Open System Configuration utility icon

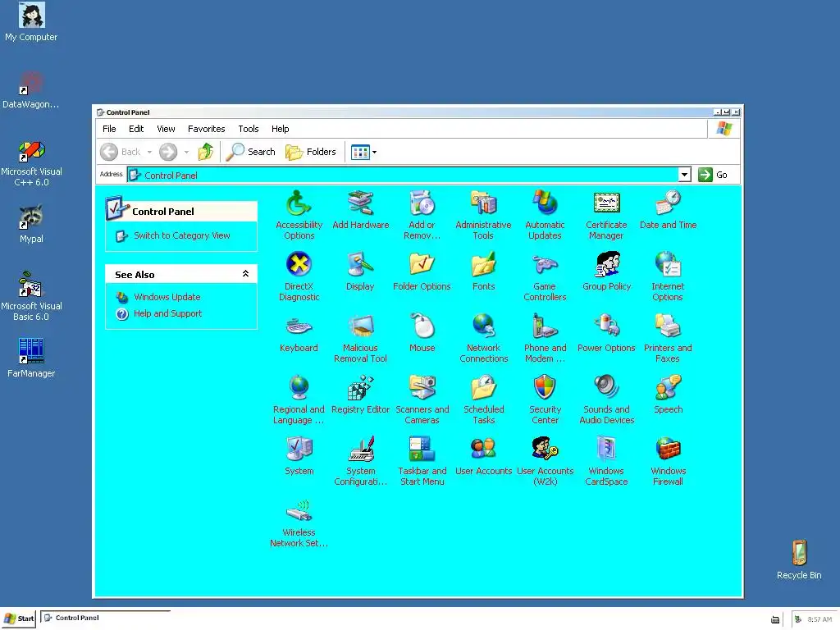[x=360, y=461]
